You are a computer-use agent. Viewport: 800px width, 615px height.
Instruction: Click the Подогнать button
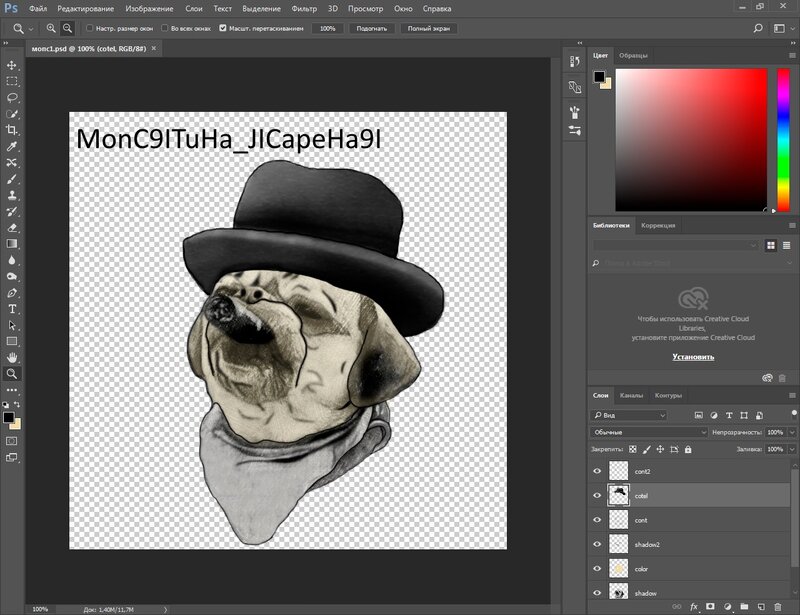(x=371, y=29)
